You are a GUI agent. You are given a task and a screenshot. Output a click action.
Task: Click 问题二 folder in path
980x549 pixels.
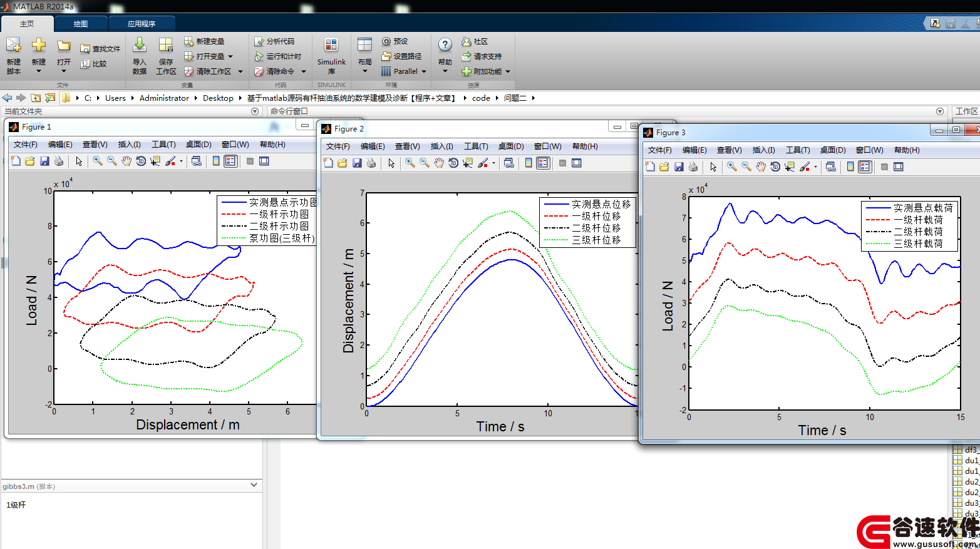point(515,98)
